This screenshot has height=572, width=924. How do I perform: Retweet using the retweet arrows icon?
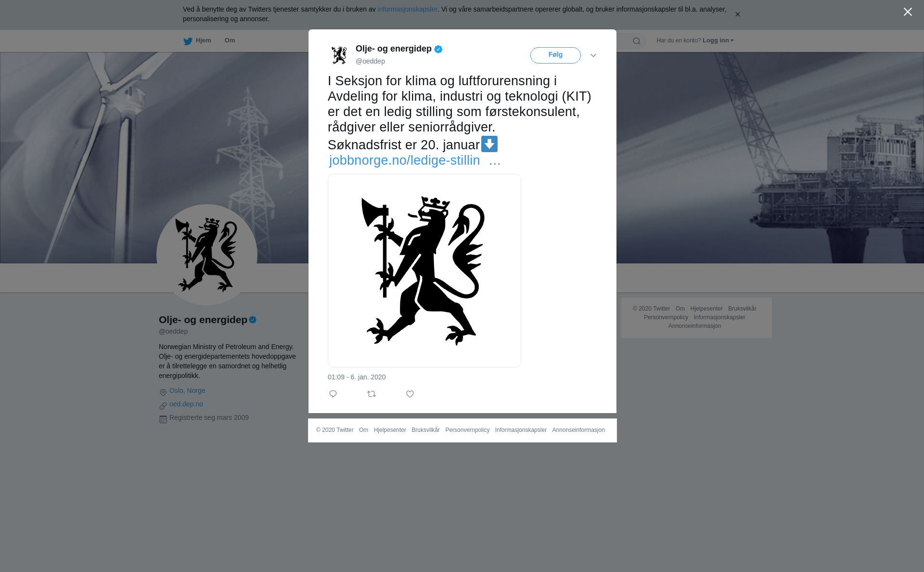pyautogui.click(x=372, y=394)
